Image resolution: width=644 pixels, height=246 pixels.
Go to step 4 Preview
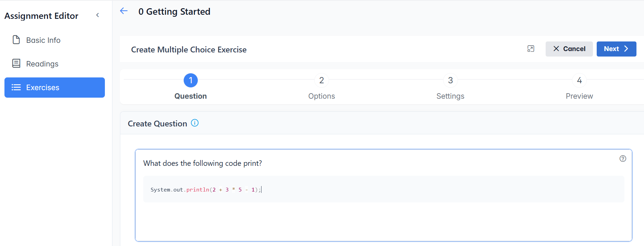(x=579, y=81)
